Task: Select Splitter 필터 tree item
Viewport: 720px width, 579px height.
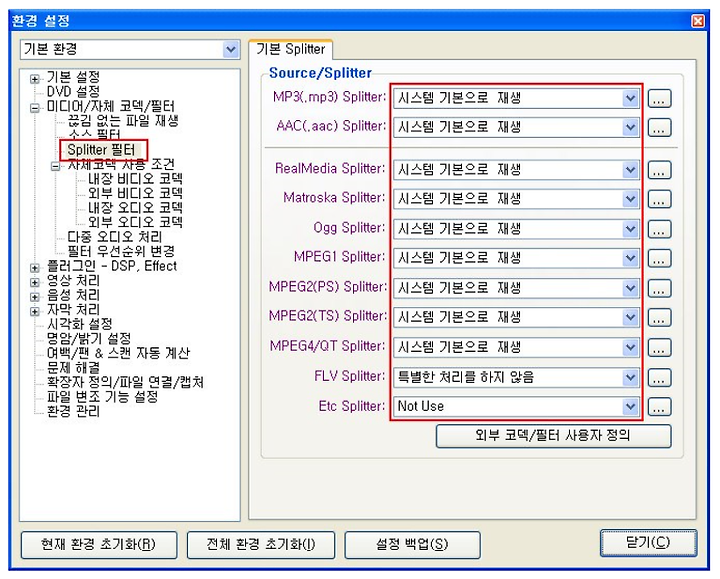Action: (102, 150)
